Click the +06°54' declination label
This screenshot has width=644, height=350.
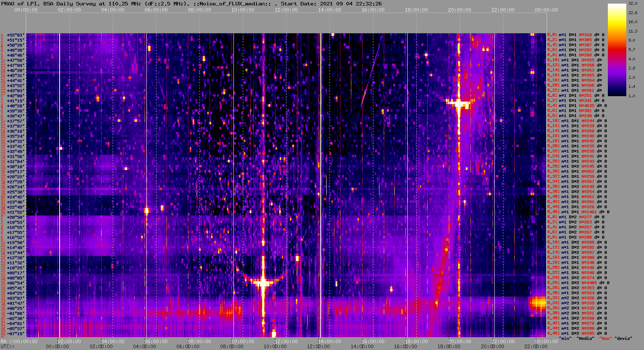[16, 283]
